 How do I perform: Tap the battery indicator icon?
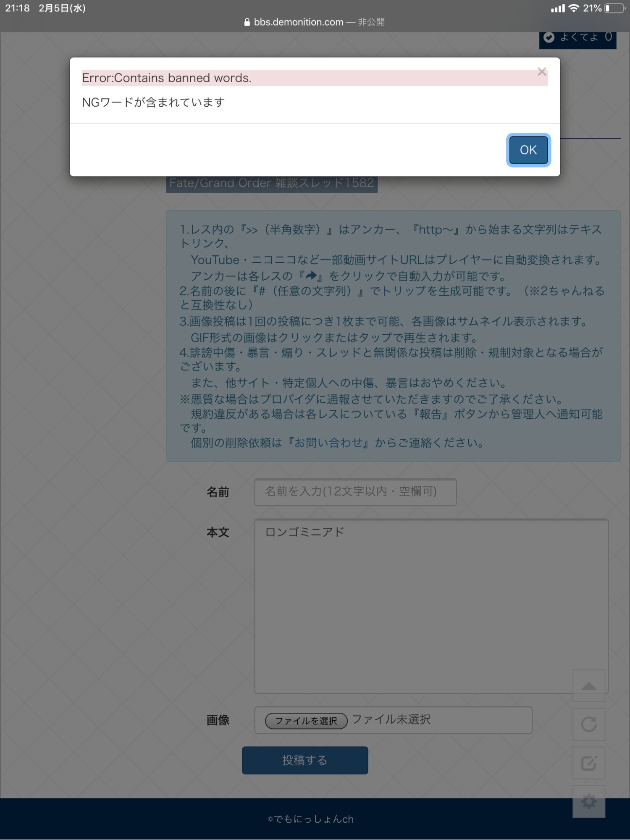614,8
